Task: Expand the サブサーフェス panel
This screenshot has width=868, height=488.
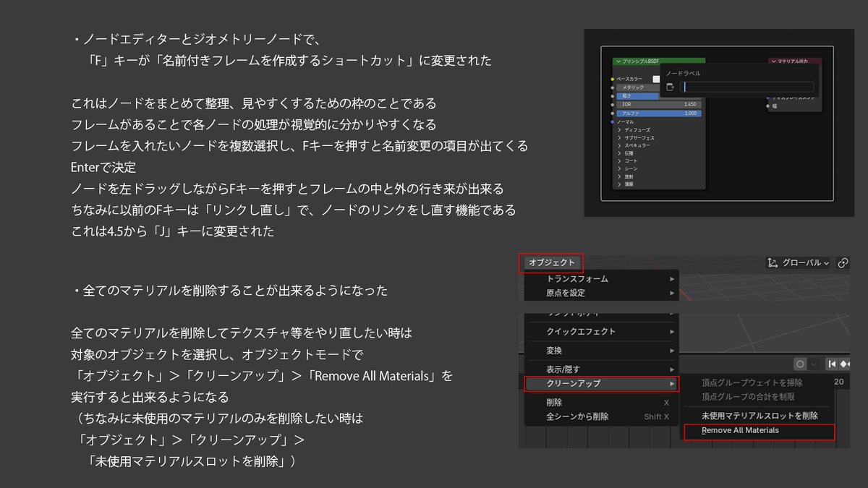Action: [620, 138]
